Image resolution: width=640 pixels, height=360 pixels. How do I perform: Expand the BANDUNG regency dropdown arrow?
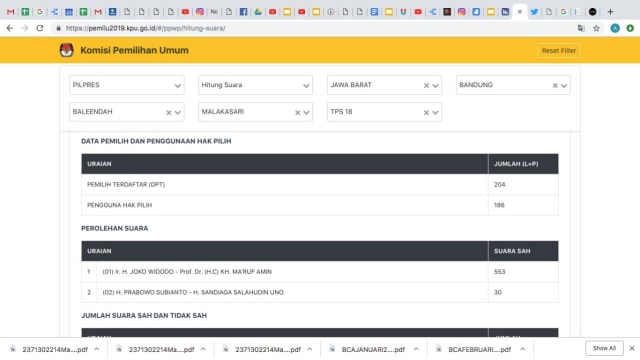(x=564, y=85)
